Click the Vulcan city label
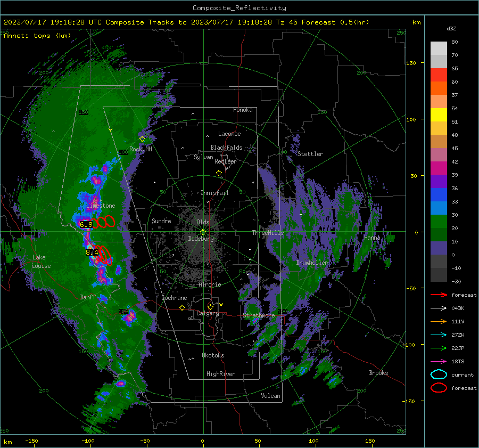This screenshot has height=448, width=479. click(x=270, y=396)
